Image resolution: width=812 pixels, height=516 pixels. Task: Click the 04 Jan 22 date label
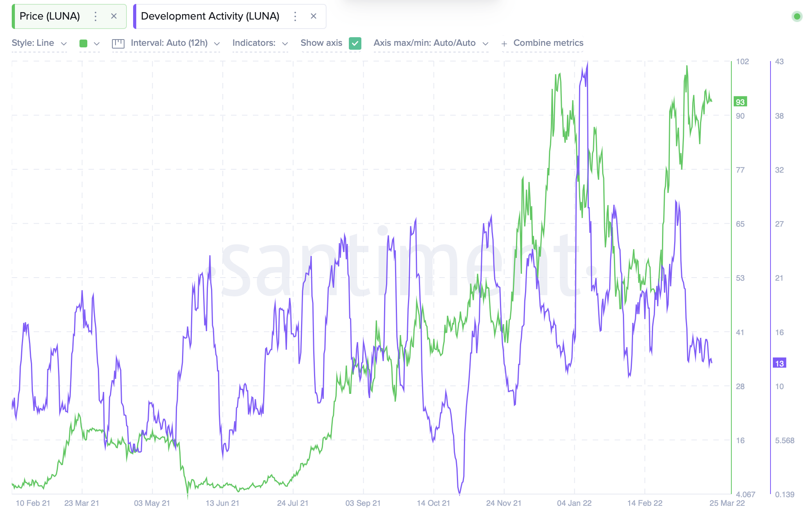pyautogui.click(x=574, y=503)
